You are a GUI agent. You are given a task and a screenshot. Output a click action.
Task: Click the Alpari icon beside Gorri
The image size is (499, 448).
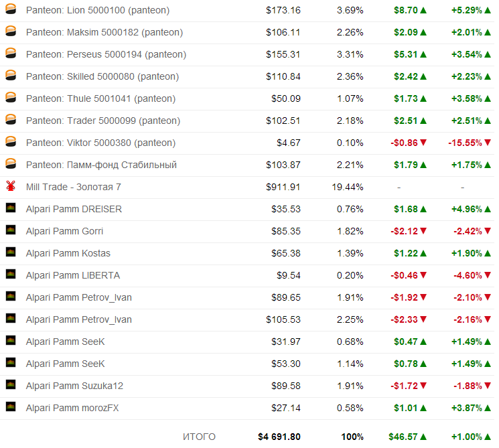(11, 230)
